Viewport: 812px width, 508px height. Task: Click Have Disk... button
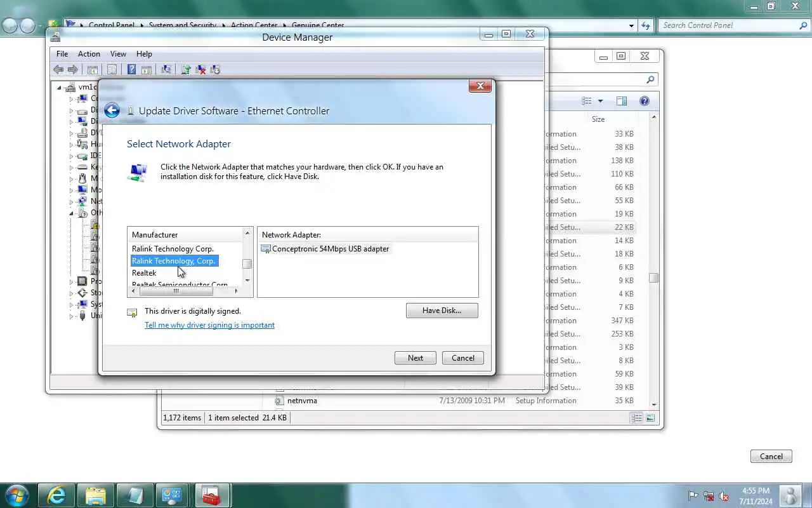[x=442, y=311]
